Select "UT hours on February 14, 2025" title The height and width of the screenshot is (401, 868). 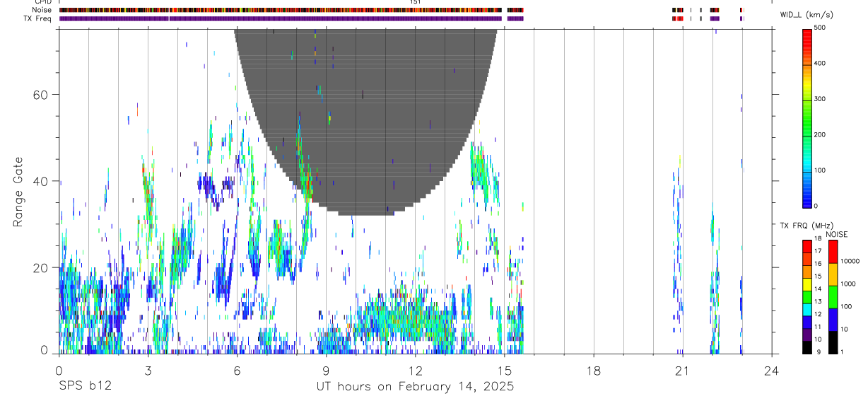(x=415, y=387)
